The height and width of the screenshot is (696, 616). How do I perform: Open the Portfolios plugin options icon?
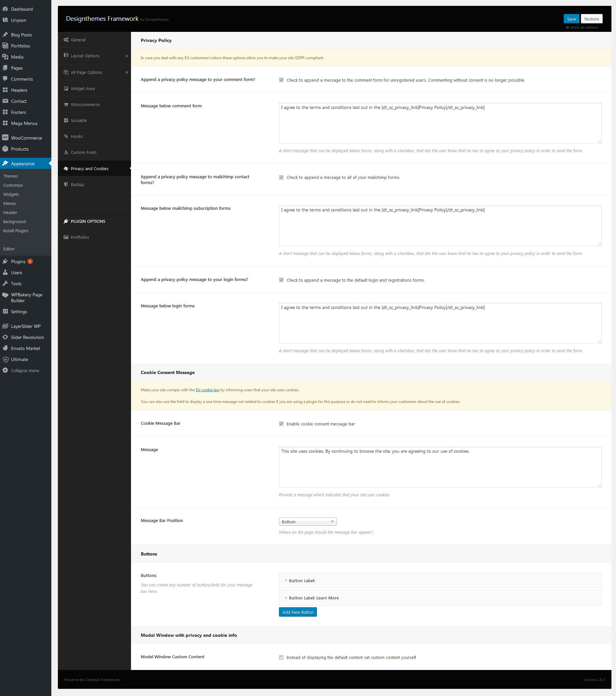66,237
